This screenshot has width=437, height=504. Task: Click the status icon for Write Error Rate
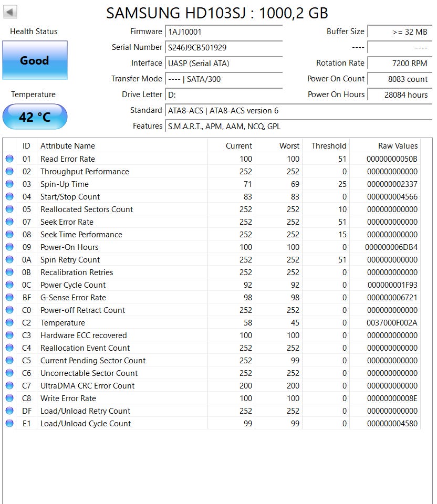[x=9, y=398]
